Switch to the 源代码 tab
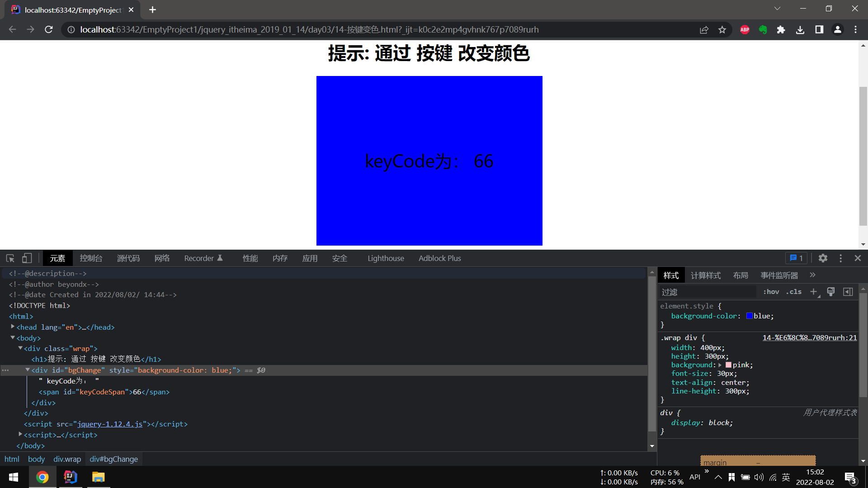The height and width of the screenshot is (488, 868). coord(128,258)
